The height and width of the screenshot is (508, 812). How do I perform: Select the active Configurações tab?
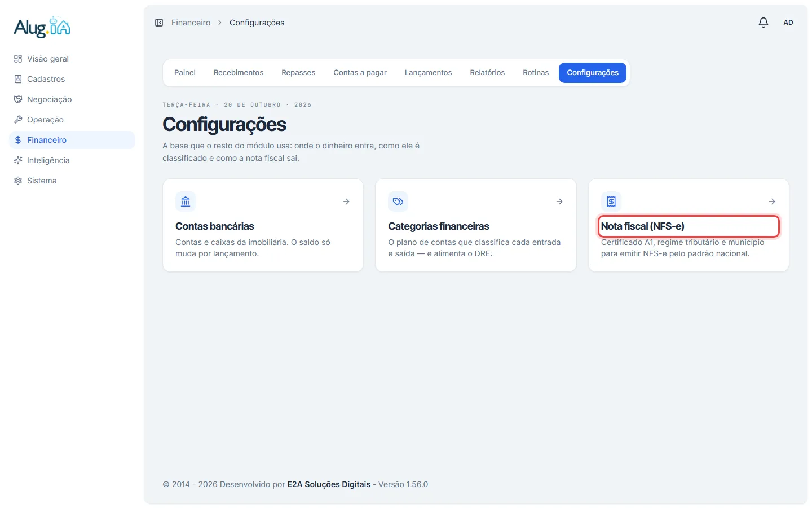pos(593,73)
